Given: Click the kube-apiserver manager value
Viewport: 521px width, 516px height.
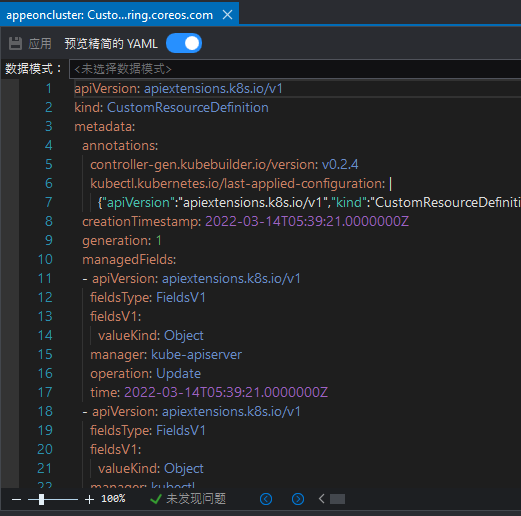Looking at the screenshot, I should click(196, 355).
